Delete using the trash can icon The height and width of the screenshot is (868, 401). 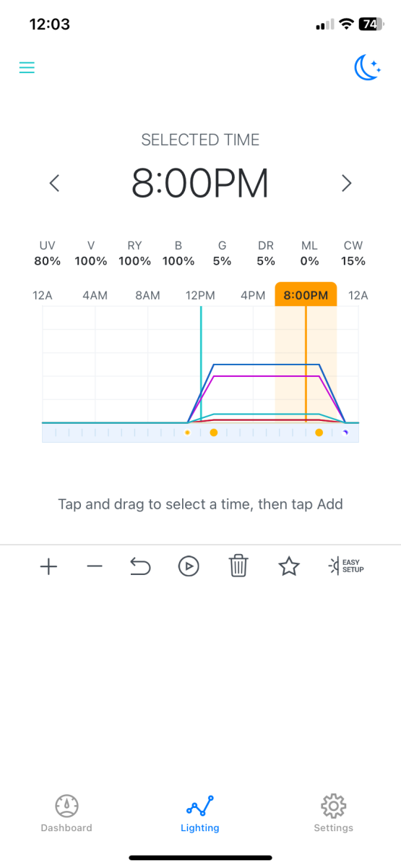click(238, 566)
